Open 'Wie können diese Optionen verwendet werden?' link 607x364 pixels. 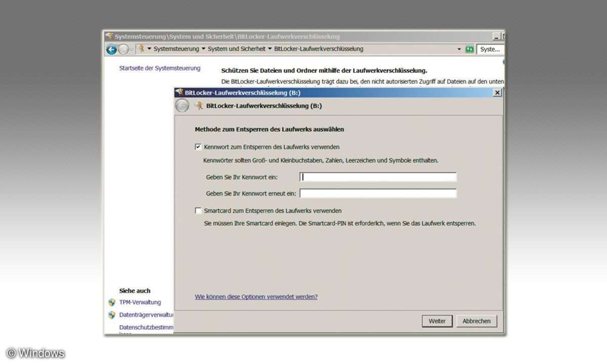tap(256, 297)
